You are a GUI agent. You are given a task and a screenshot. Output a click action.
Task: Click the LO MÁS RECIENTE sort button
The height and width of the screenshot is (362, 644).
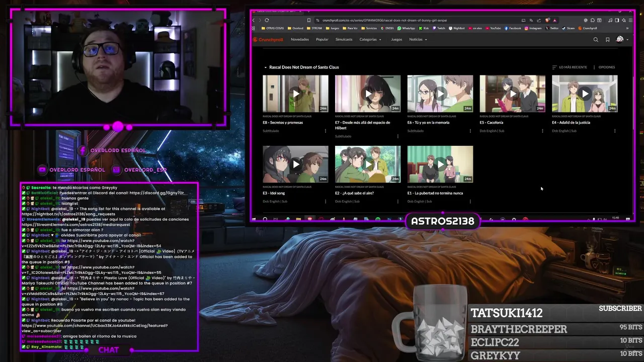click(x=569, y=67)
